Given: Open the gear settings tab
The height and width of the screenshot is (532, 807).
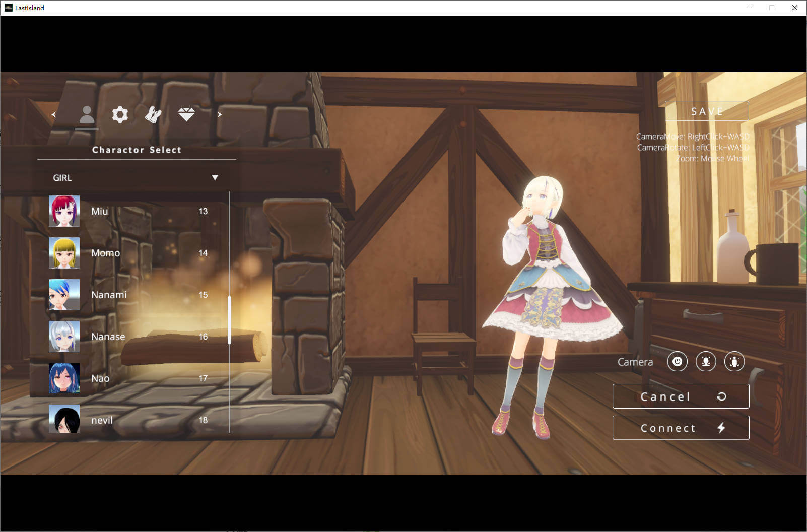Looking at the screenshot, I should pyautogui.click(x=120, y=115).
